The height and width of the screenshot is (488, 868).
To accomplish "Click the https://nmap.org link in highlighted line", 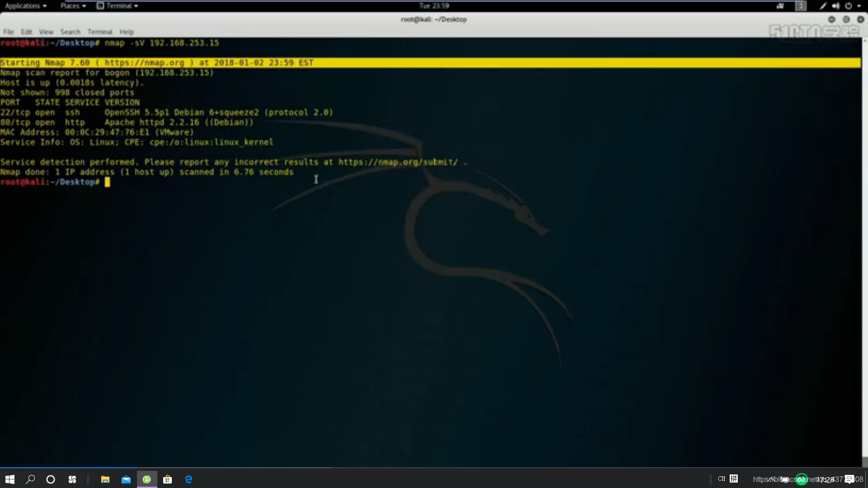I will [144, 63].
